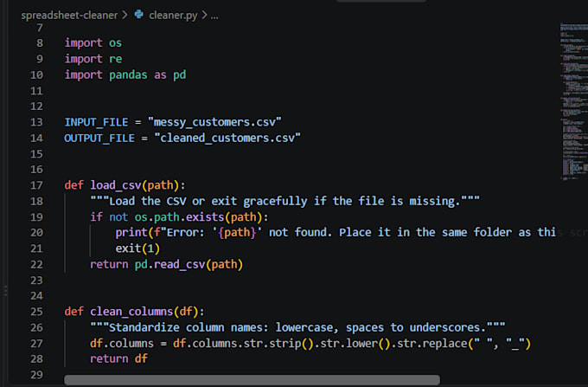588x387 pixels.
Task: Select cleaner.py breadcrumb item
Action: [x=173, y=16]
